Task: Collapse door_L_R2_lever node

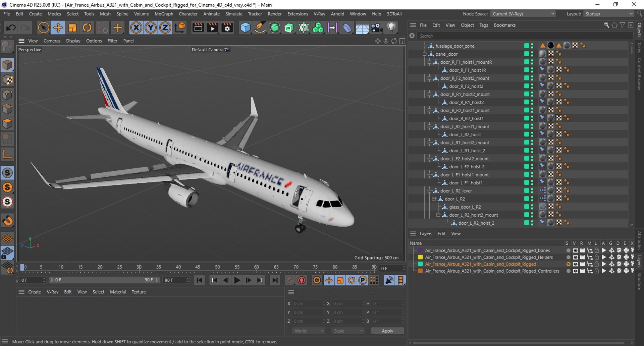Action: (x=429, y=191)
